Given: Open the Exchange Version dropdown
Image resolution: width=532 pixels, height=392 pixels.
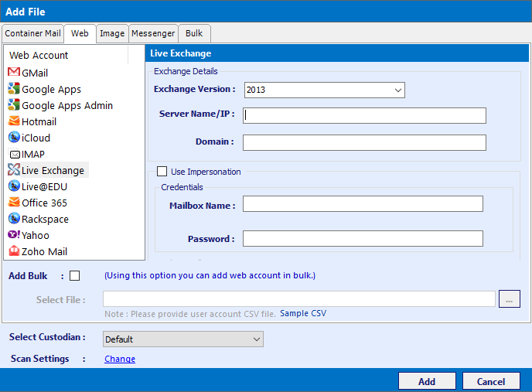Looking at the screenshot, I should (x=324, y=90).
